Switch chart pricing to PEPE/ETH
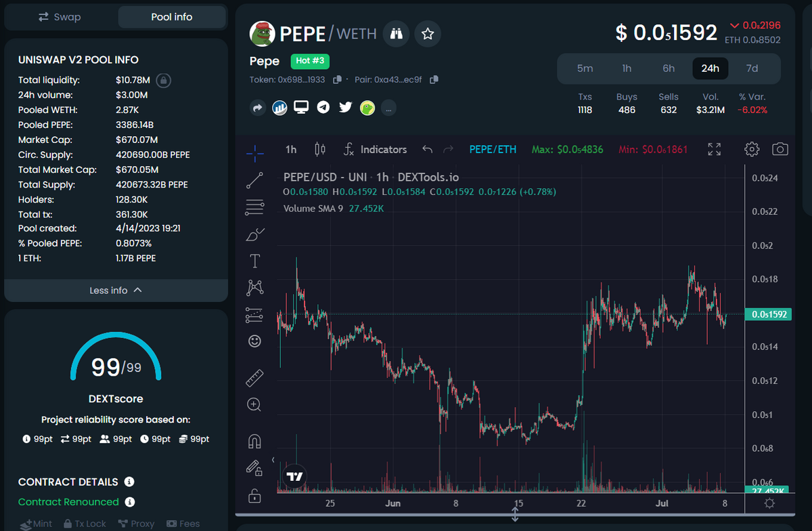The width and height of the screenshot is (812, 531). point(493,149)
